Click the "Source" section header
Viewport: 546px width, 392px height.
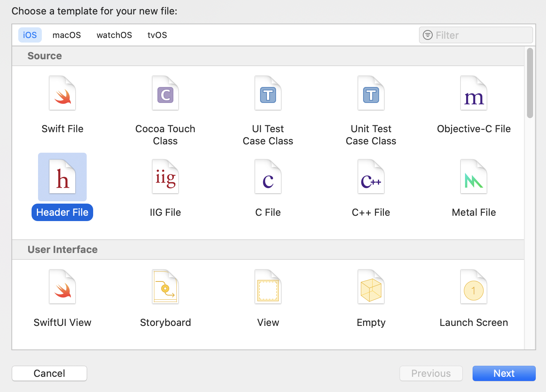(45, 56)
